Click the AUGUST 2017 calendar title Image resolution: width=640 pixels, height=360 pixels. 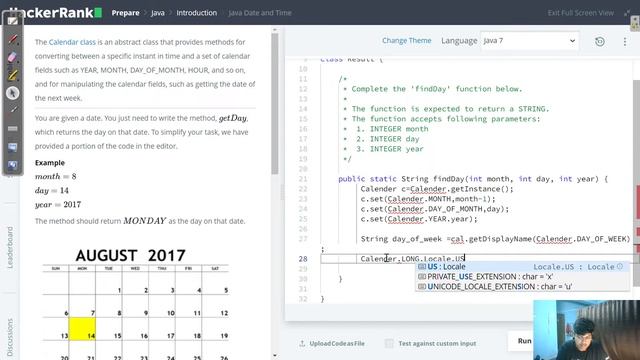tap(130, 256)
